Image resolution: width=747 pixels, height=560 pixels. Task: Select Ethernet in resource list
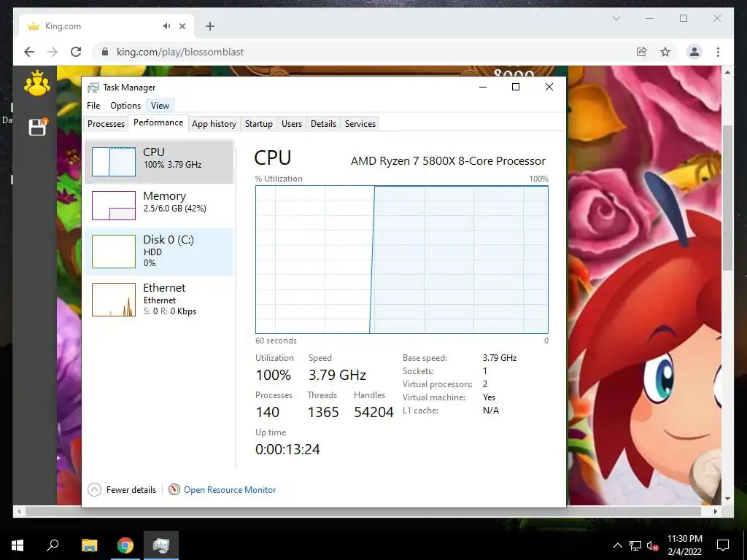159,300
